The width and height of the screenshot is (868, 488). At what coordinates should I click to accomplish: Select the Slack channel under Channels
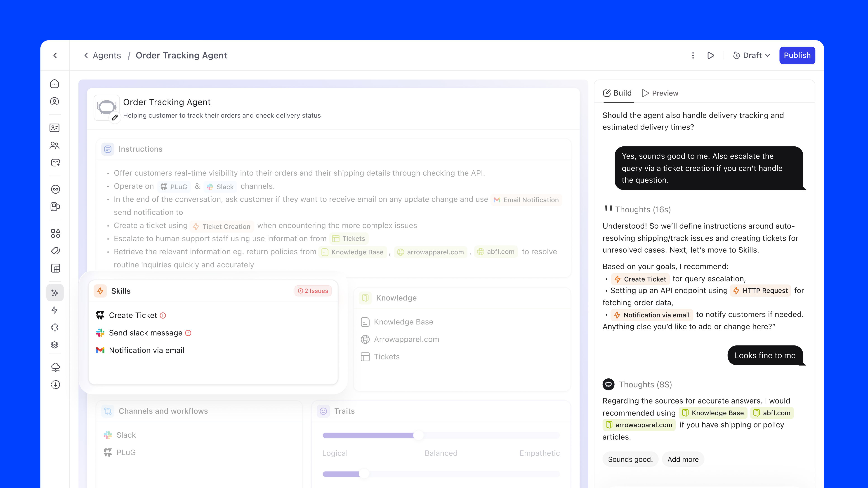pyautogui.click(x=120, y=435)
